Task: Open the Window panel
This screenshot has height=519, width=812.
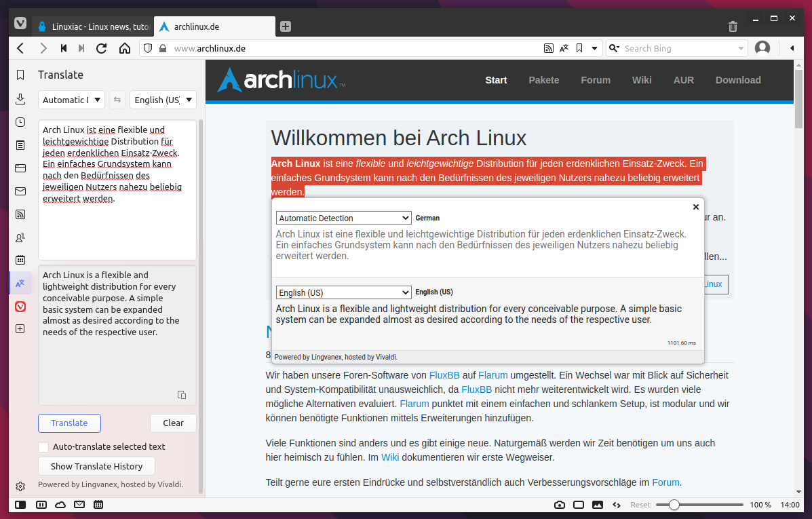Action: pos(20,168)
